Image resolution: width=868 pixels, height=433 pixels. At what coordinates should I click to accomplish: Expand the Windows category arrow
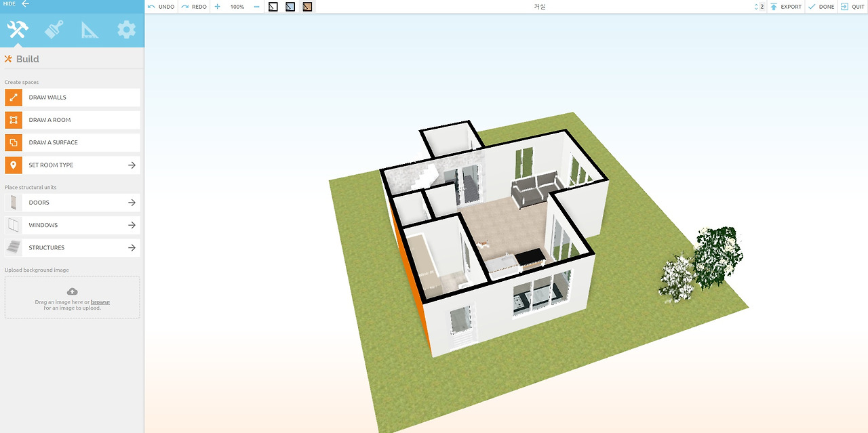pos(132,225)
